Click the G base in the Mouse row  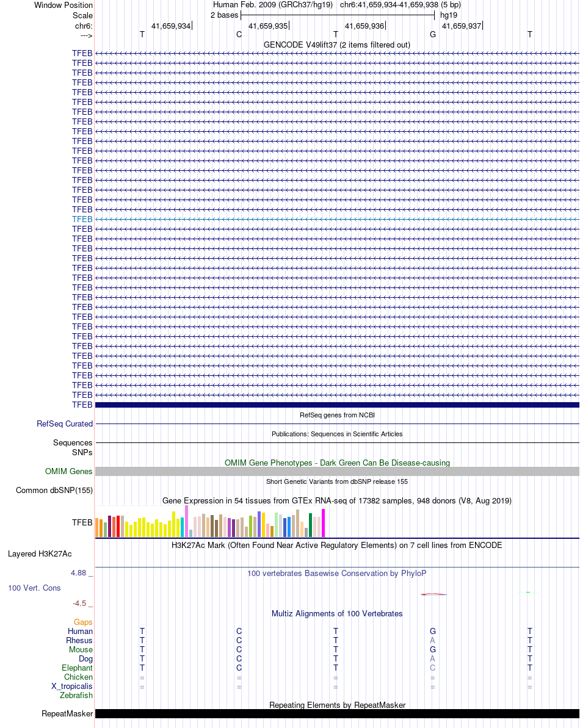coord(433,649)
